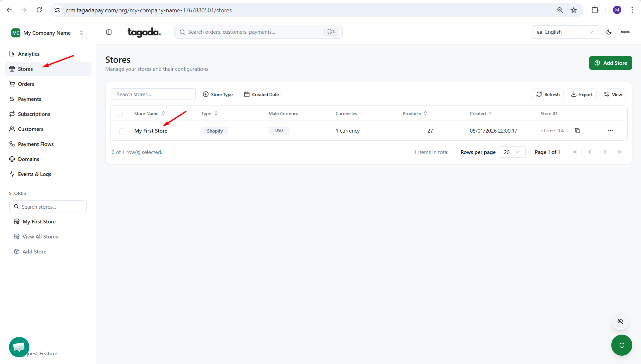Click the Export button
Image resolution: width=641 pixels, height=364 pixels.
coord(581,95)
